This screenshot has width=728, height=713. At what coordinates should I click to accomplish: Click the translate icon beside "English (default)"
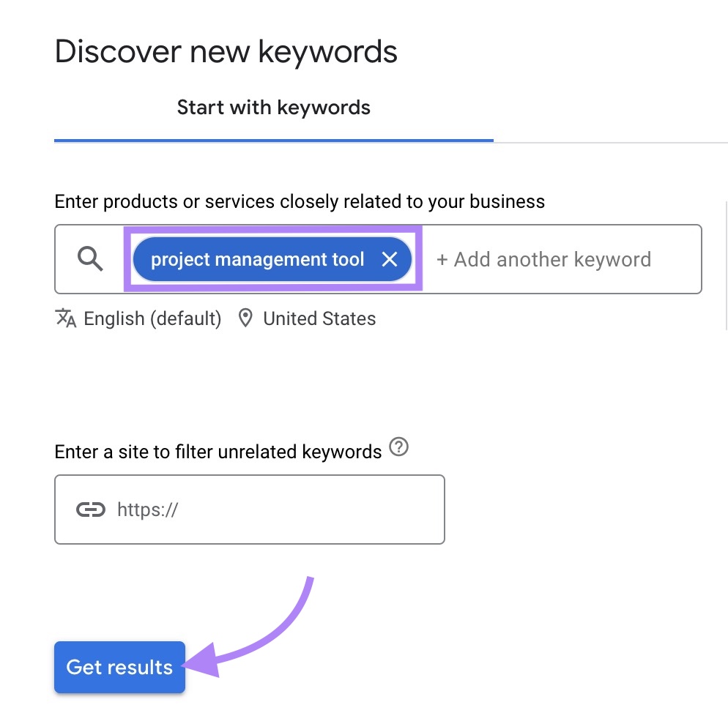(65, 318)
